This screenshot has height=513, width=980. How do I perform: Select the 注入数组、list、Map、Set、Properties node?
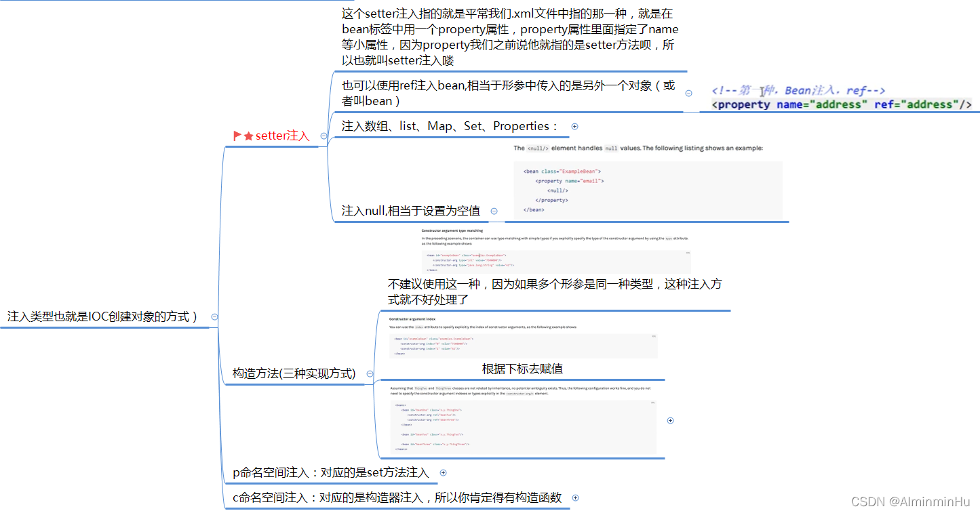click(x=450, y=126)
